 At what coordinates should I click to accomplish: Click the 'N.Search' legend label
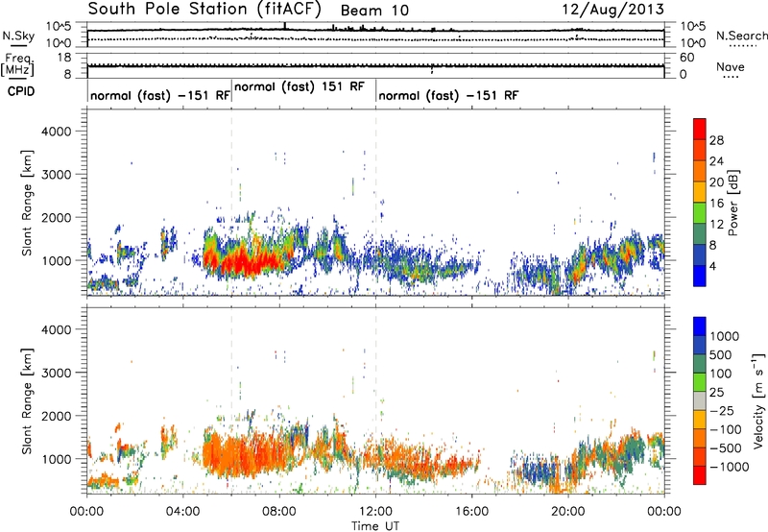[741, 36]
